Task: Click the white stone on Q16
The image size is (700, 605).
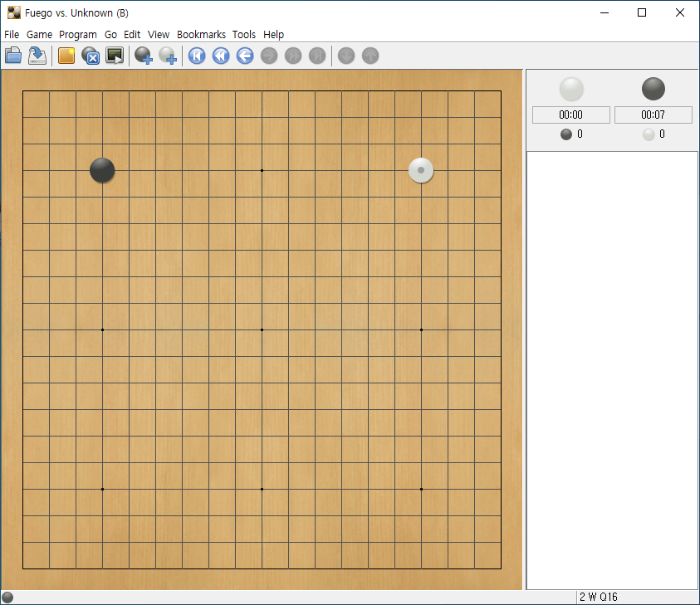Action: [421, 170]
